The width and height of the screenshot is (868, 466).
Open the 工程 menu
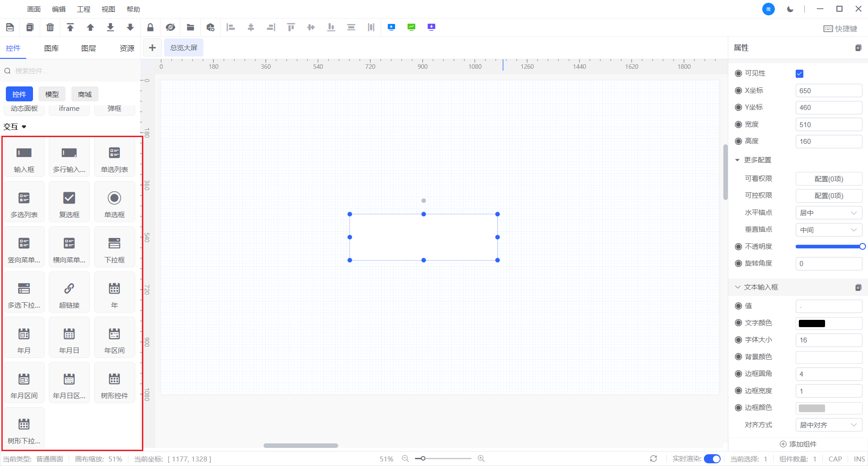84,9
